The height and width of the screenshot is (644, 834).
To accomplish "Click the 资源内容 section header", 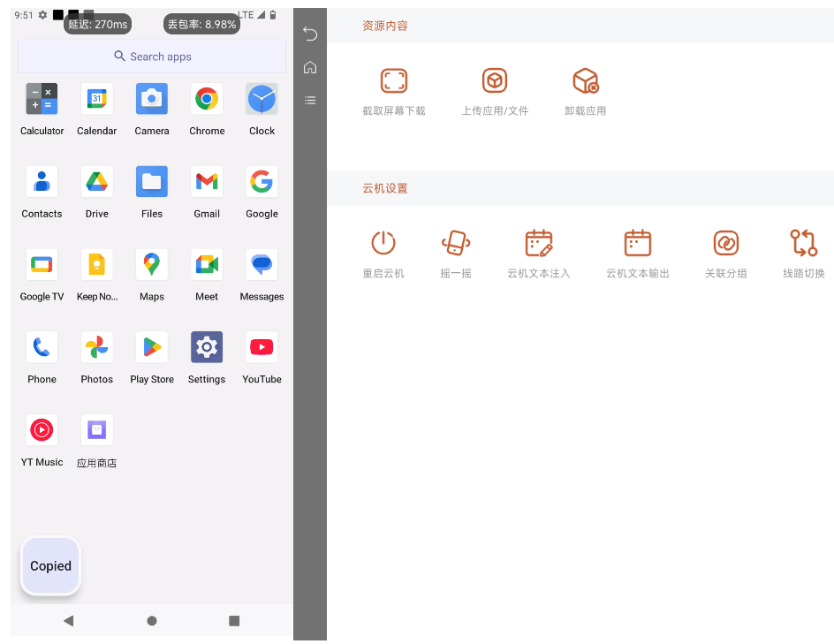I will 385,26.
